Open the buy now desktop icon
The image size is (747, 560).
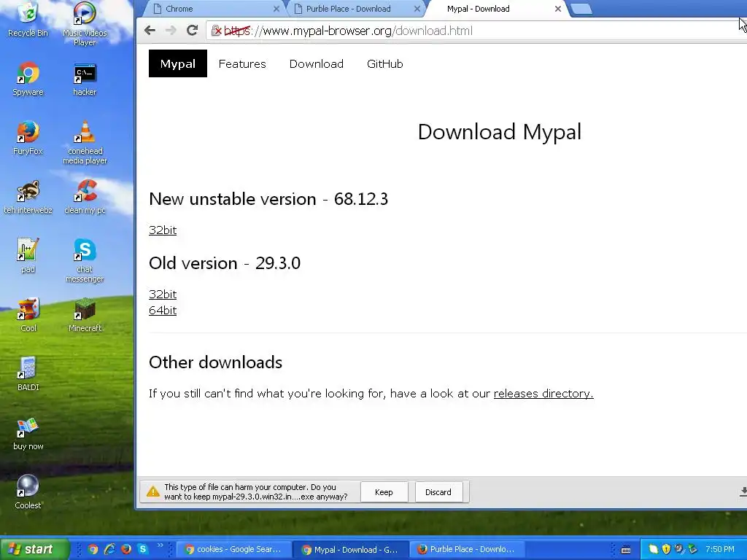click(x=28, y=433)
